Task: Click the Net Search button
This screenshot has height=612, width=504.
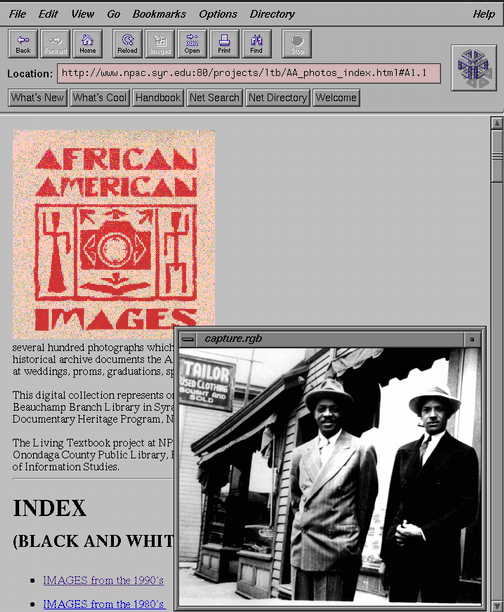Action: click(x=214, y=98)
